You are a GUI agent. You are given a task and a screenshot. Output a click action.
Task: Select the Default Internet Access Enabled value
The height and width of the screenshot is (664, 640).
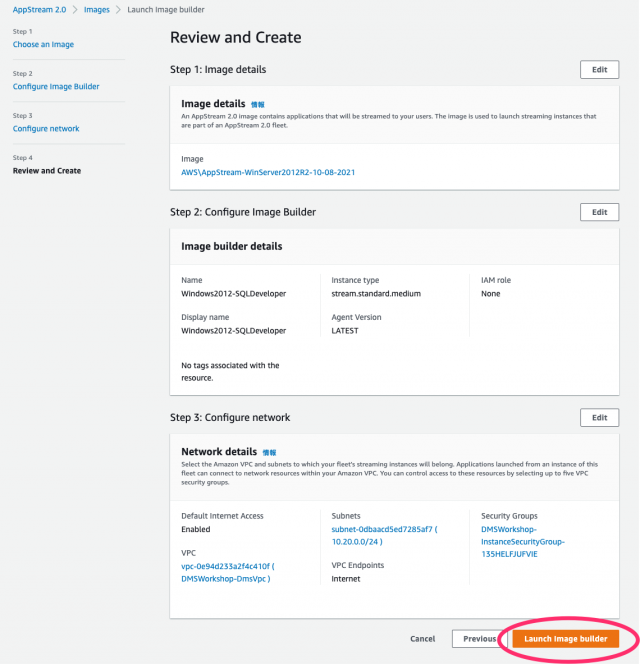pos(196,529)
